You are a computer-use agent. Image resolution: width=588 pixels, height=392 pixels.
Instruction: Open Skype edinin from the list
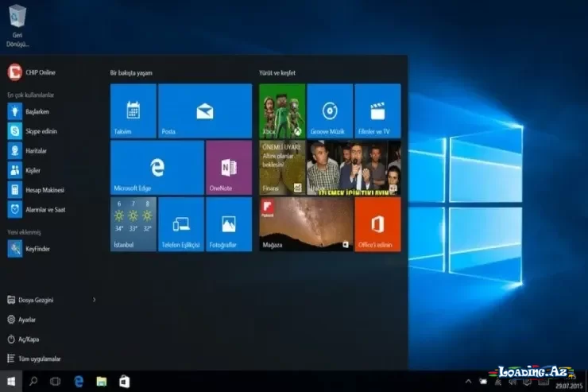tap(33, 131)
